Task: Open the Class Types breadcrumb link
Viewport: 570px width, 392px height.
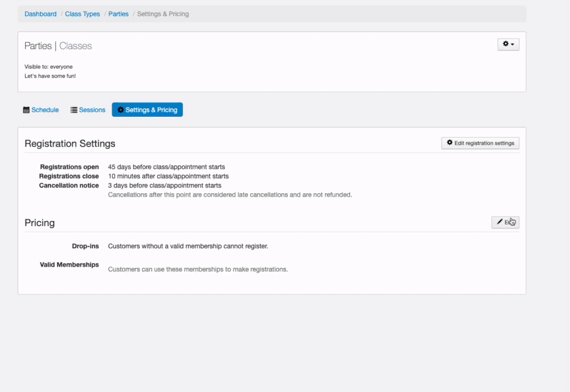Action: [83, 14]
